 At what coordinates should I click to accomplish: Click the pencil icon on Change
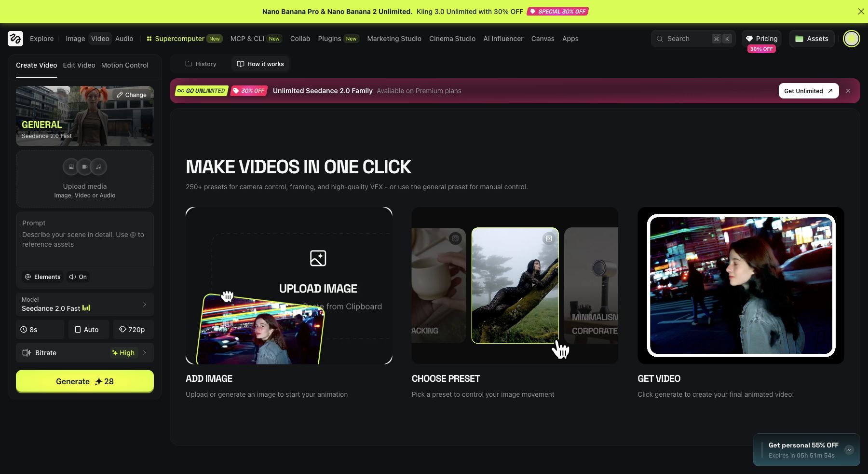pyautogui.click(x=120, y=95)
